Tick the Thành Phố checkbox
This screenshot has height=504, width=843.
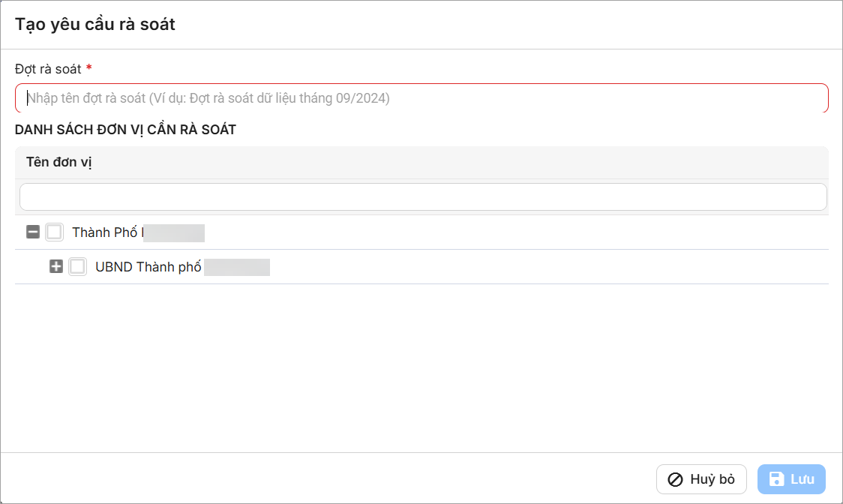point(54,232)
